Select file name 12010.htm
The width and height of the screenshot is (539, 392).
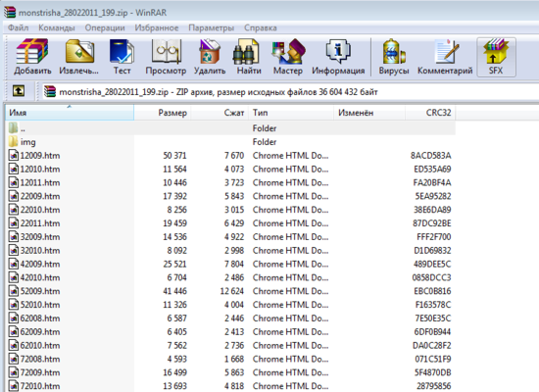click(x=40, y=169)
